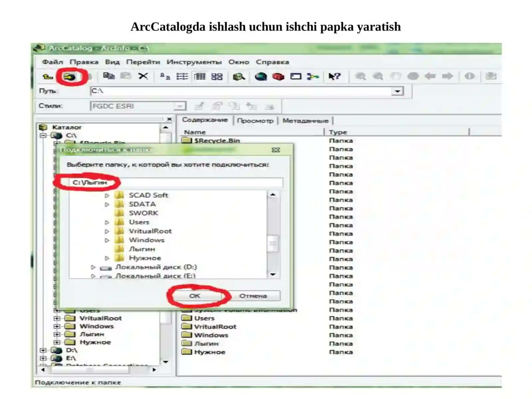Switch to the Просмотр tab
Viewport: 532px width, 399px height.
click(x=255, y=121)
